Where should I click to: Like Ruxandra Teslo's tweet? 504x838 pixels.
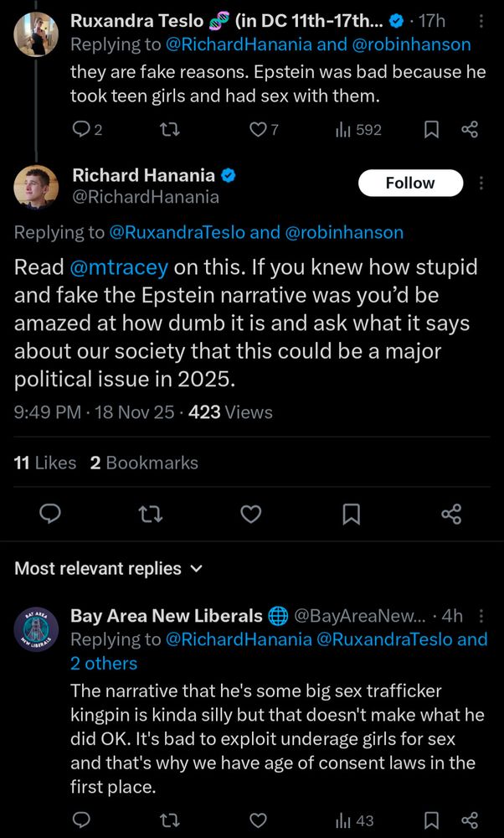click(260, 129)
